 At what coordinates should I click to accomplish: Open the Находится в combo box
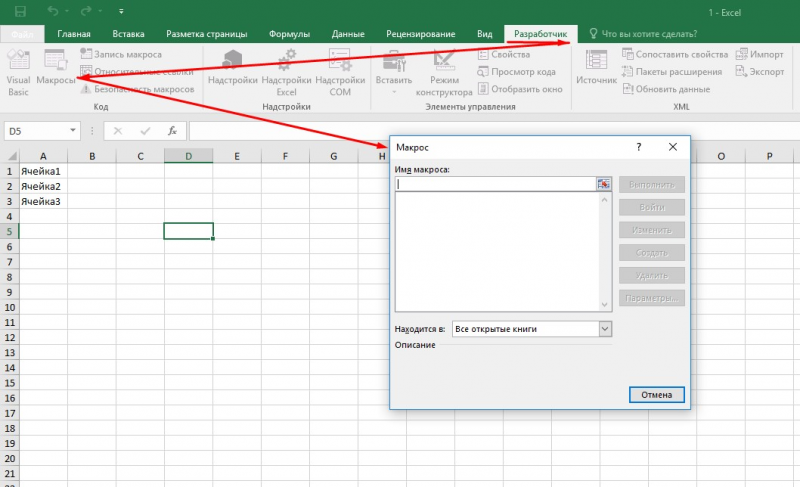(x=532, y=329)
